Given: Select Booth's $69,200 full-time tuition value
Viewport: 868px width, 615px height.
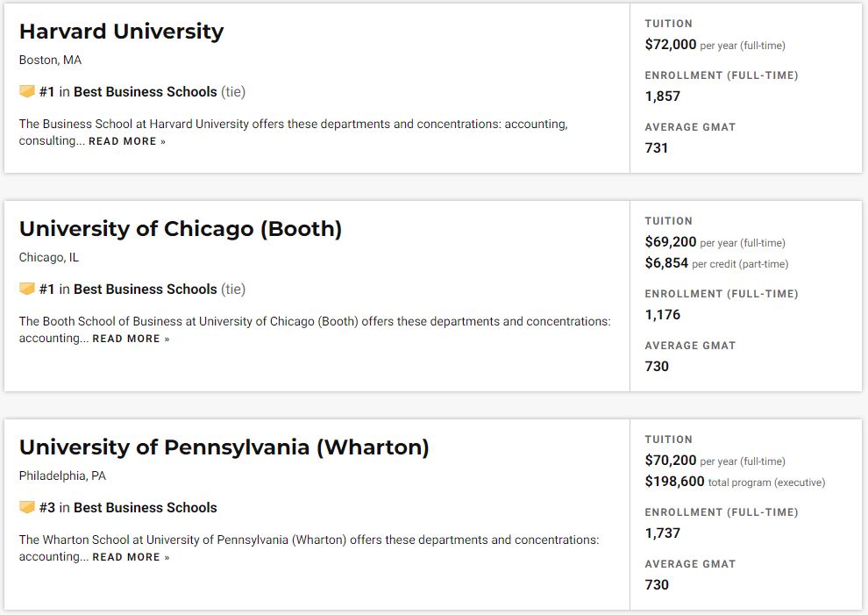Looking at the screenshot, I should (671, 241).
